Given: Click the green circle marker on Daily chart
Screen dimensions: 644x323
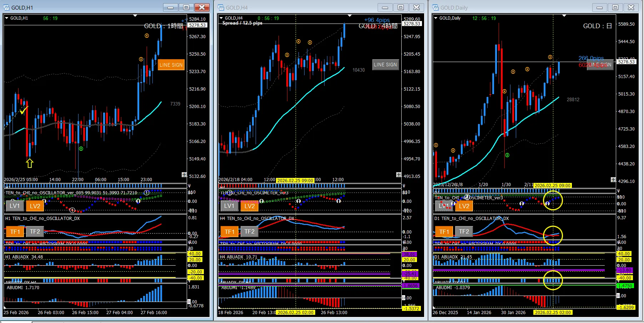Looking at the screenshot, I should (x=507, y=155).
